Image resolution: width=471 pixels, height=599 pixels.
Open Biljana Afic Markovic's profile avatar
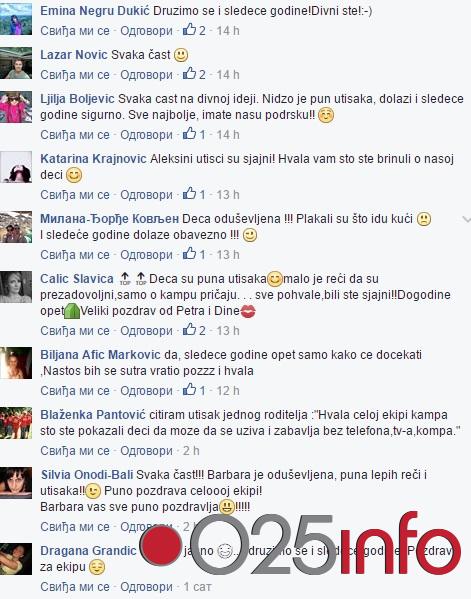[16, 363]
